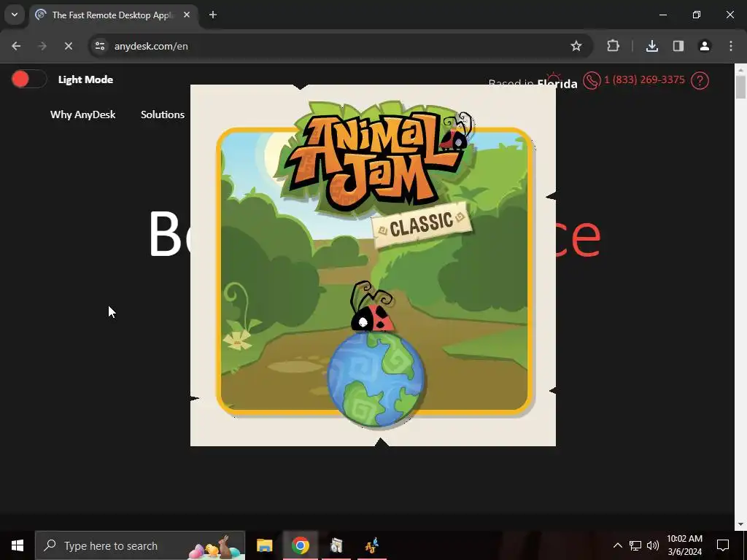Go back with the browser back arrow
This screenshot has width=747, height=560.
click(x=16, y=46)
